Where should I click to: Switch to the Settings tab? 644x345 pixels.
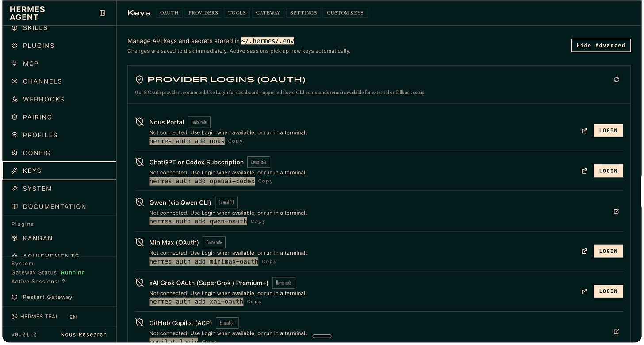coord(303,13)
